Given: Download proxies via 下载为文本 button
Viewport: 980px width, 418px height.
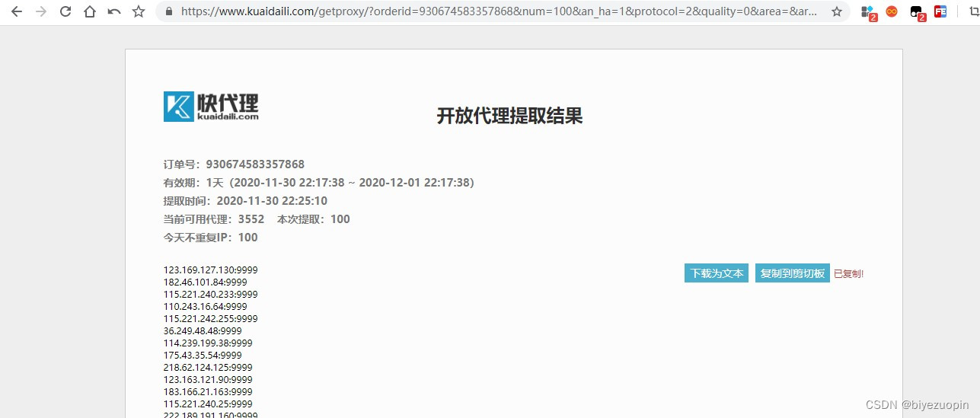Looking at the screenshot, I should pos(717,273).
